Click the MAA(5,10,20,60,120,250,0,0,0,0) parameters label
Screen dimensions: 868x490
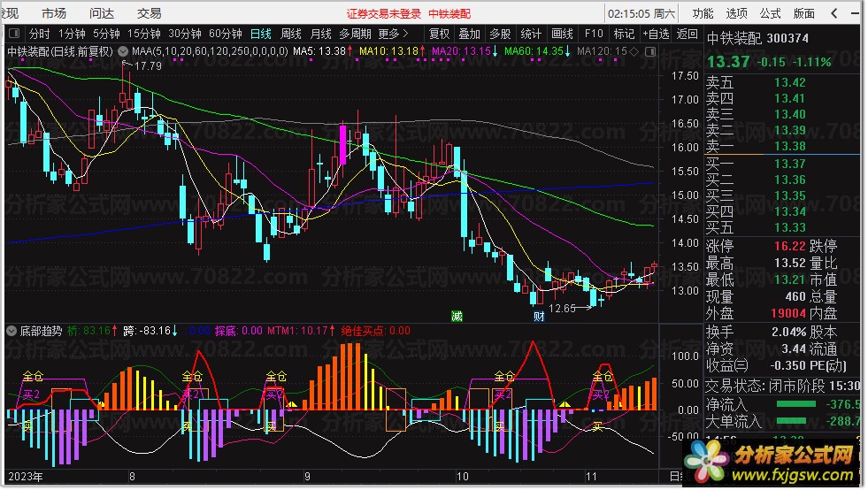[x=210, y=51]
